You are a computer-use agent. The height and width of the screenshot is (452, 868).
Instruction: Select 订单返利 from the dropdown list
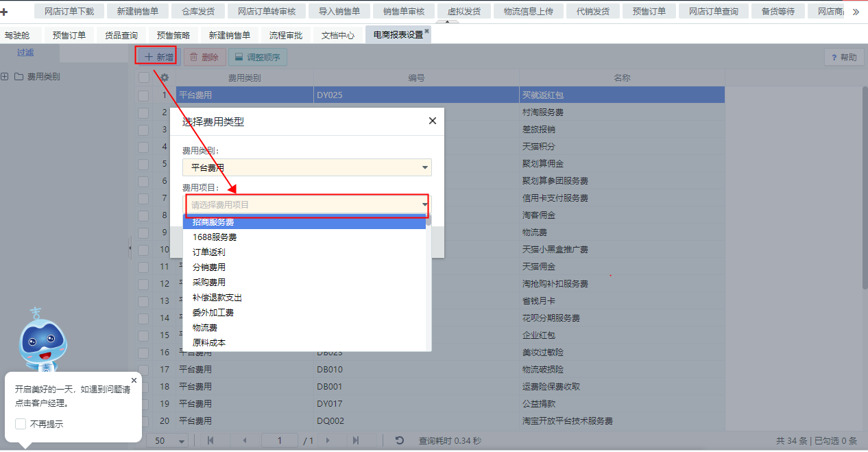point(209,252)
